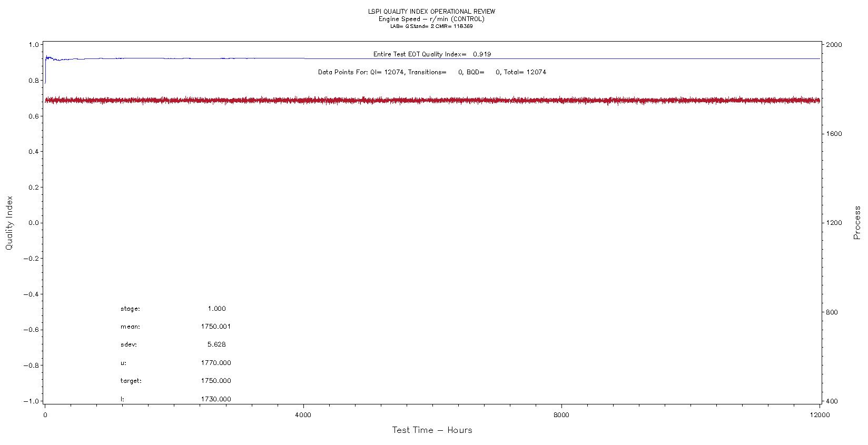The width and height of the screenshot is (868, 445).
Task: Click left axis tick "−0.6"
Action: [x=32, y=330]
